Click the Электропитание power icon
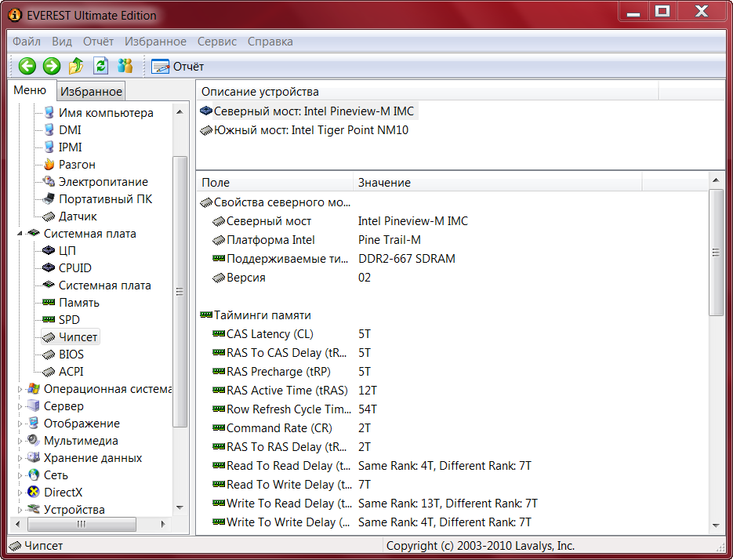 tap(49, 181)
